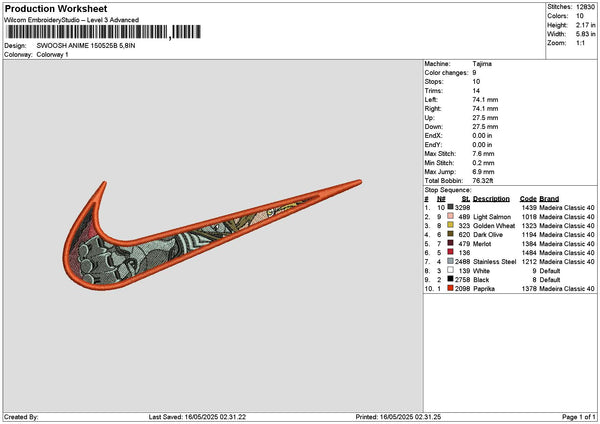The image size is (600, 424).
Task: Click the 'Paprika' description text
Action: pos(484,289)
